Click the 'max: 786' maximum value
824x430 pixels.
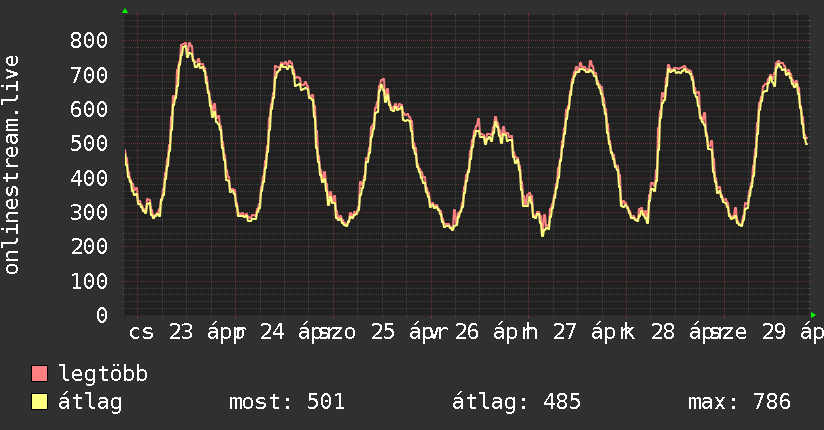coord(739,402)
